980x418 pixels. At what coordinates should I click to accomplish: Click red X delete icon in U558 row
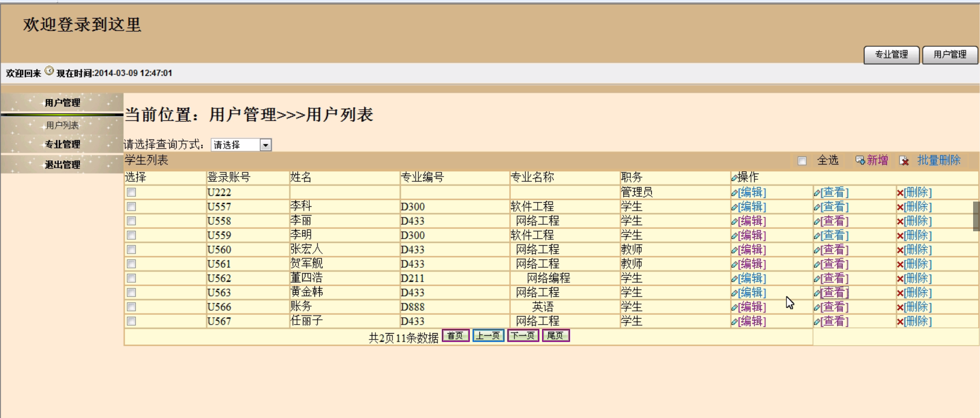tap(900, 221)
